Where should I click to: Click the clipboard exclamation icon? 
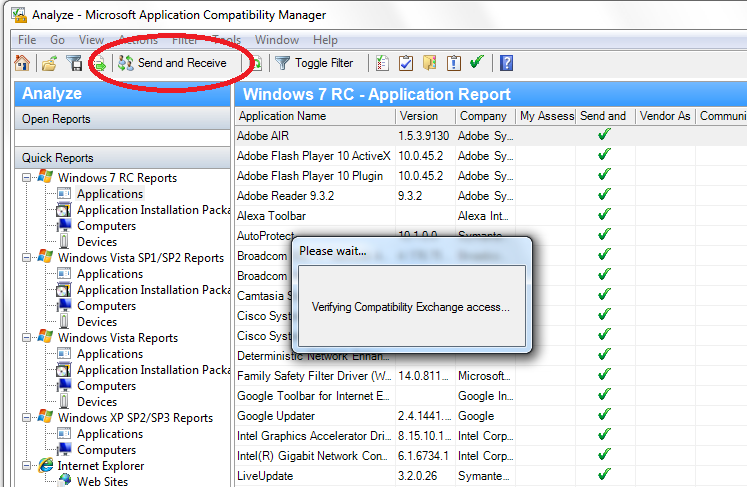click(x=454, y=63)
